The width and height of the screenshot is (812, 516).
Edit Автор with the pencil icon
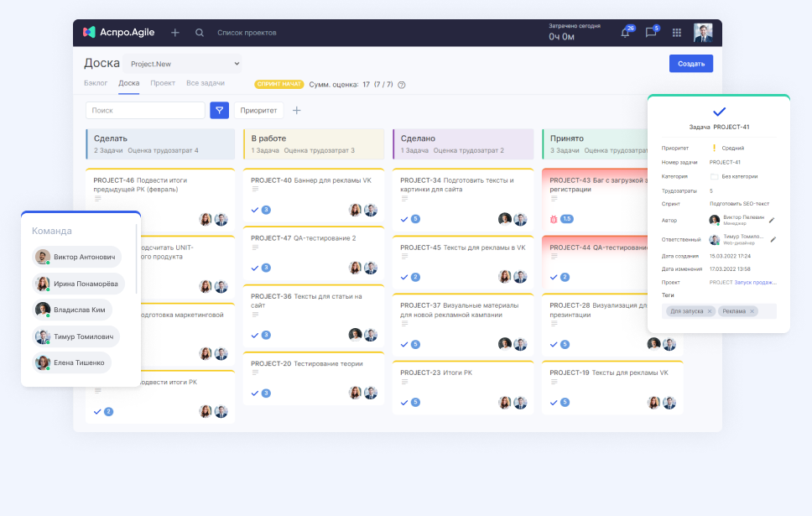tap(773, 220)
